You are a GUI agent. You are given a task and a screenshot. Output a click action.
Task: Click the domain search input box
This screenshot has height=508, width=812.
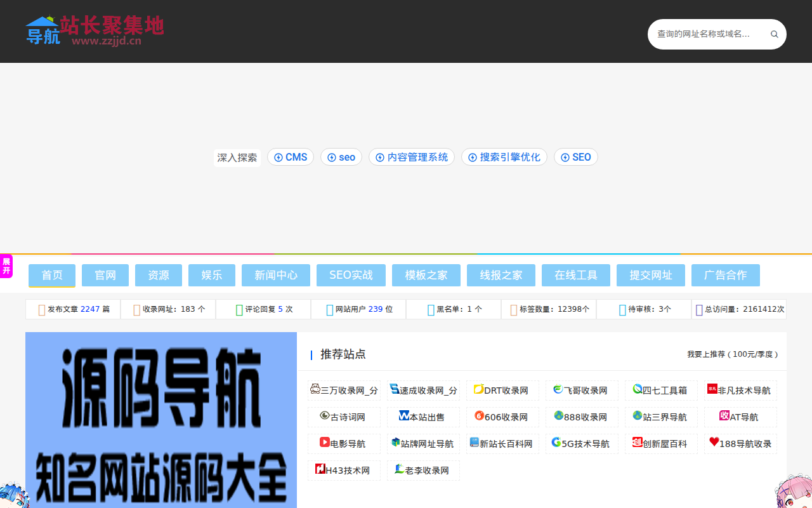704,34
